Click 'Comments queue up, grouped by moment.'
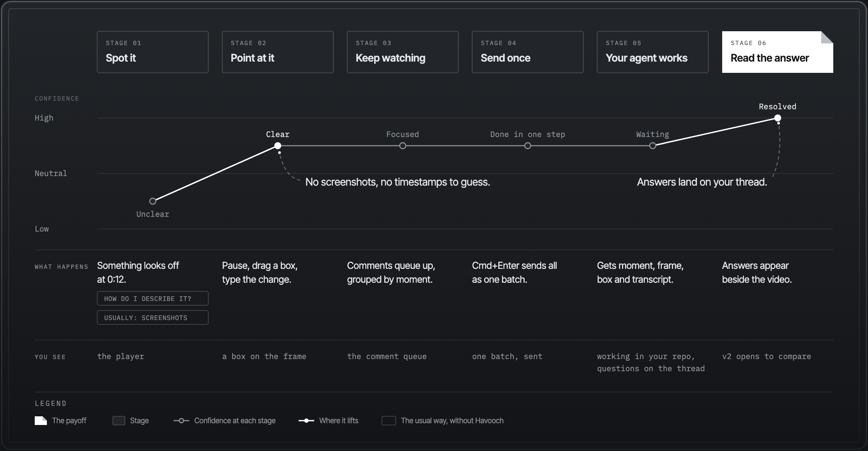The height and width of the screenshot is (451, 868). click(391, 272)
